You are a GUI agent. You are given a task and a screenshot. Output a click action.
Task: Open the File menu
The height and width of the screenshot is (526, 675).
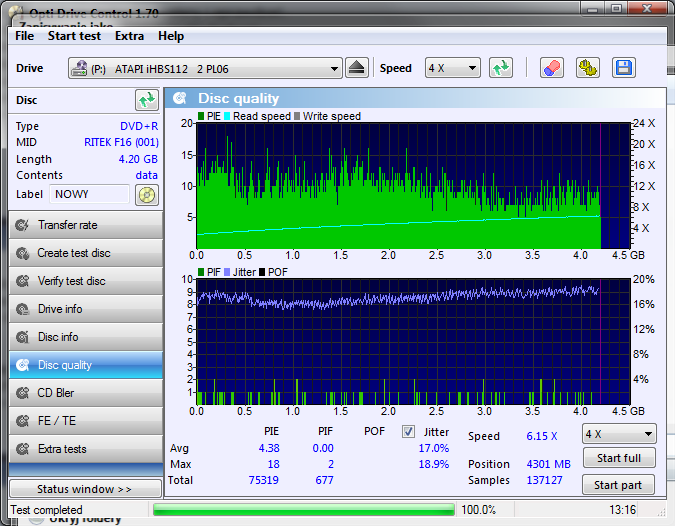point(25,36)
